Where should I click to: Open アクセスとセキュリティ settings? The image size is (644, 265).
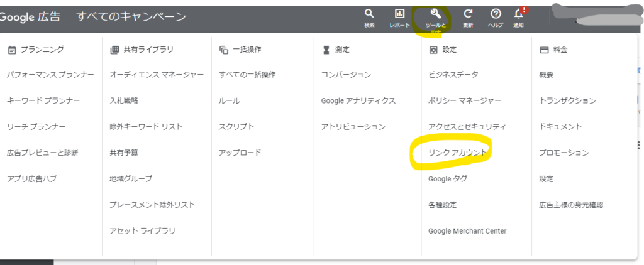(x=467, y=127)
